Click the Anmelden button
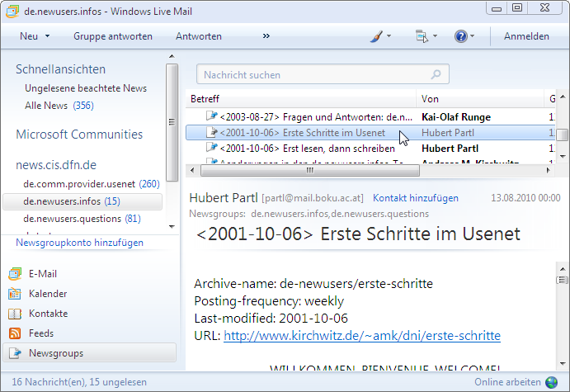Screen dimensions: 570x392 526,36
